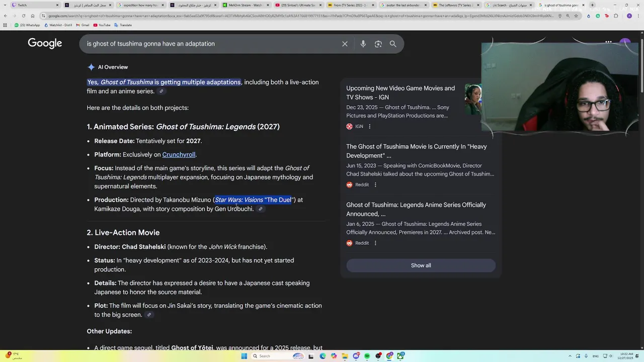Open more options for second Reddit result

pyautogui.click(x=375, y=243)
